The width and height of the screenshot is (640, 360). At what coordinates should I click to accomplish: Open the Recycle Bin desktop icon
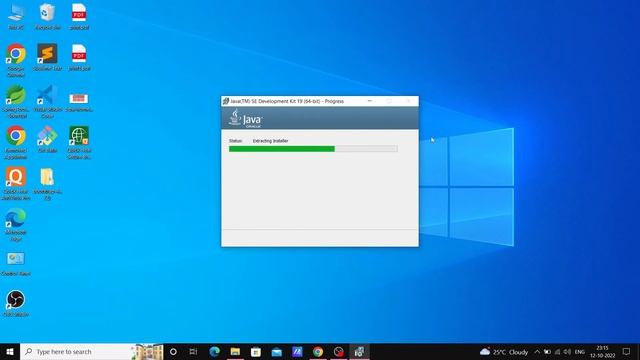[x=47, y=16]
